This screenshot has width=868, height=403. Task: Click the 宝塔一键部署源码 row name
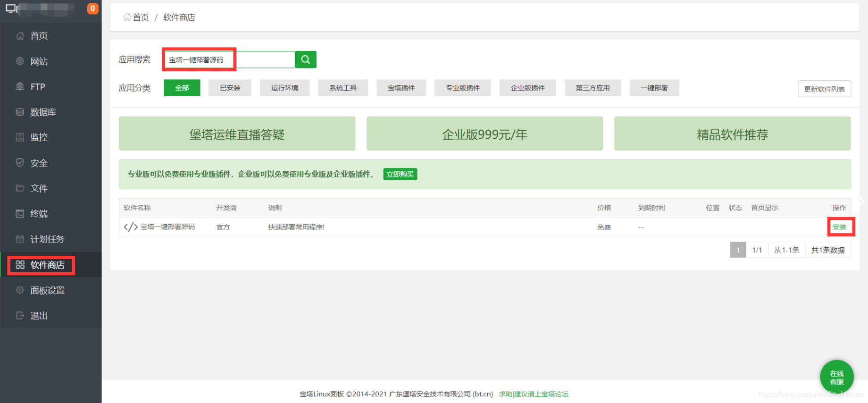coord(167,227)
